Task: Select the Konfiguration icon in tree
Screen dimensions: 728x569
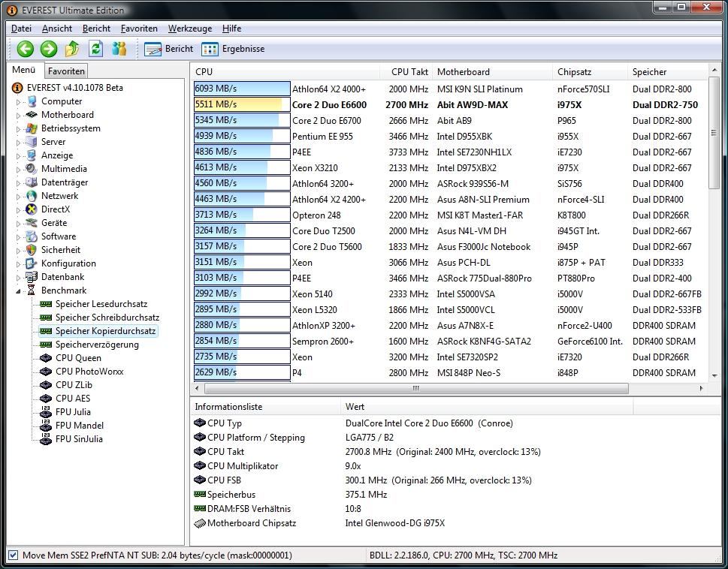Action: coord(32,263)
